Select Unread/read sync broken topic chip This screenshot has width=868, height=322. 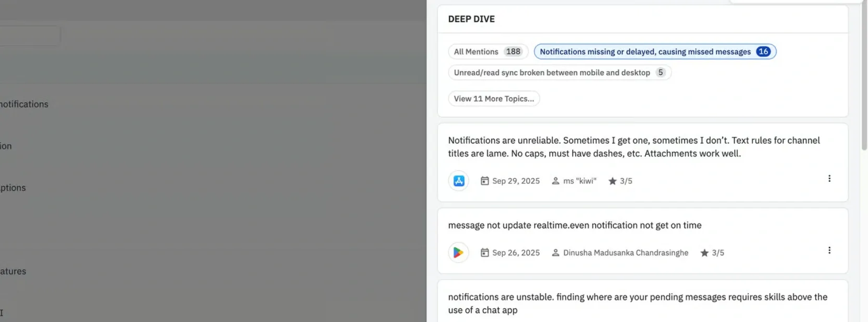coord(551,73)
